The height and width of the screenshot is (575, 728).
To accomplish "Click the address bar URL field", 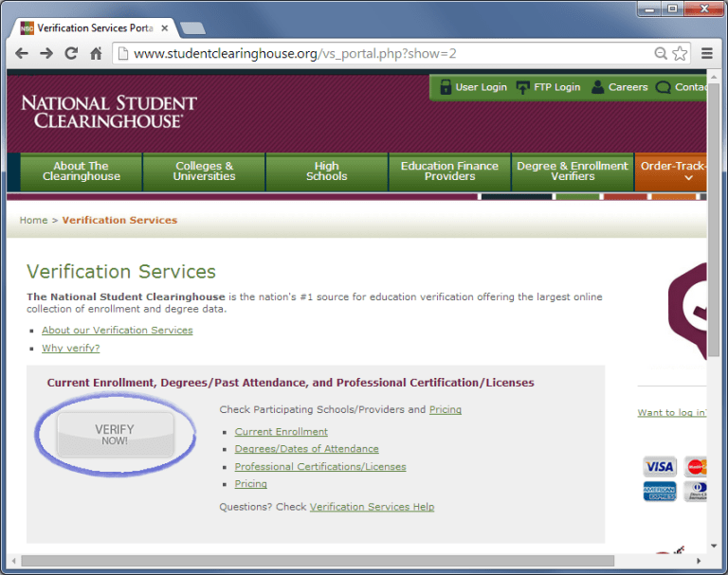I will click(379, 54).
